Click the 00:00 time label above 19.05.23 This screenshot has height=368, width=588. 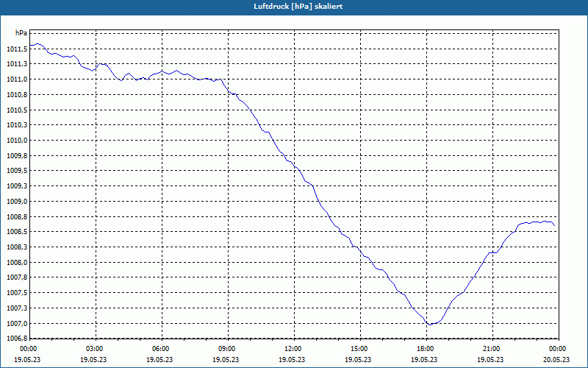pyautogui.click(x=27, y=349)
